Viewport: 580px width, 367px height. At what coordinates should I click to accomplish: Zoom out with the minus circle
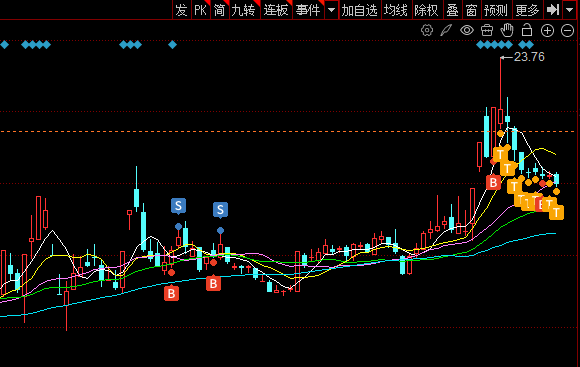point(567,30)
